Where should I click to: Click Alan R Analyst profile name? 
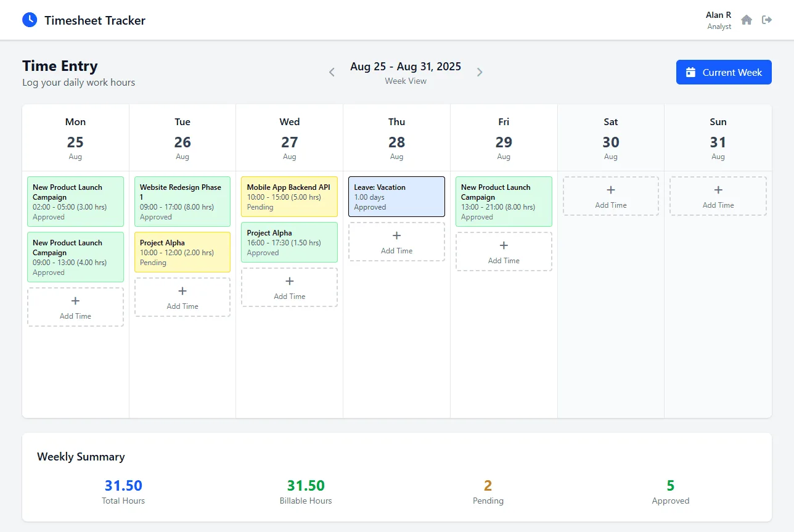click(718, 20)
